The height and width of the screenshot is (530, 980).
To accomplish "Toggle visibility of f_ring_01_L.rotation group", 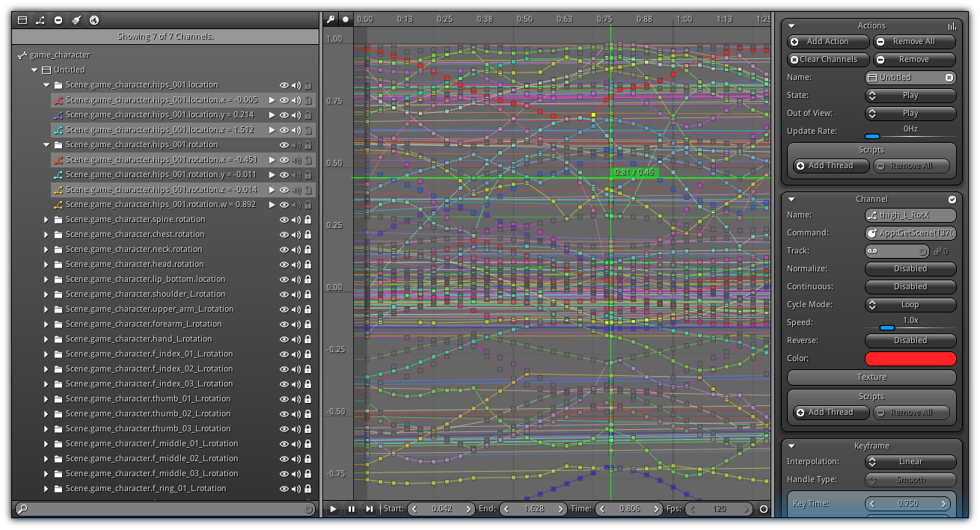I will (284, 489).
